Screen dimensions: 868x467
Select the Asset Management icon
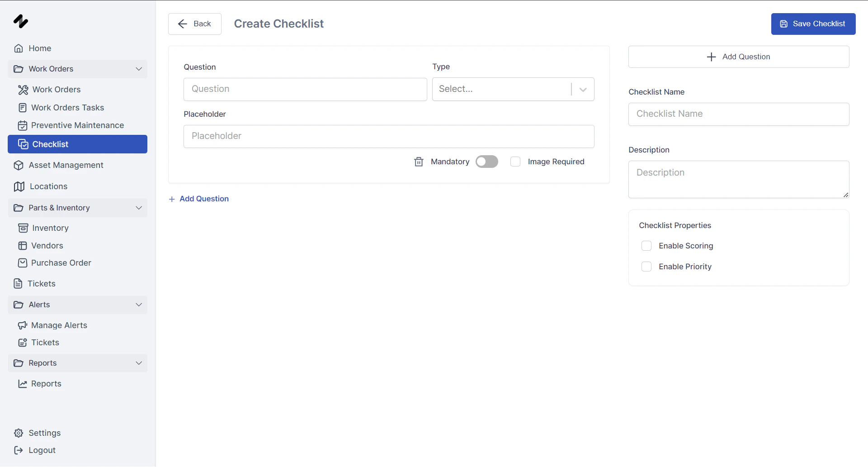18,165
